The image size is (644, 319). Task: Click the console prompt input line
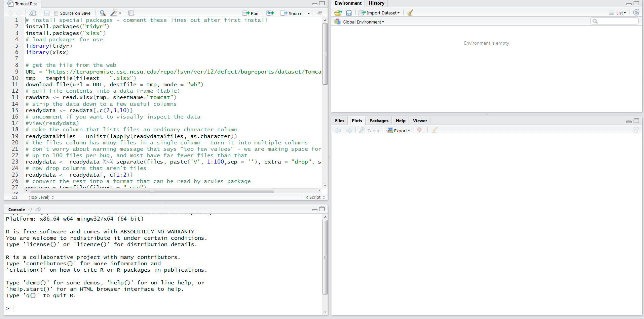[x=165, y=308]
